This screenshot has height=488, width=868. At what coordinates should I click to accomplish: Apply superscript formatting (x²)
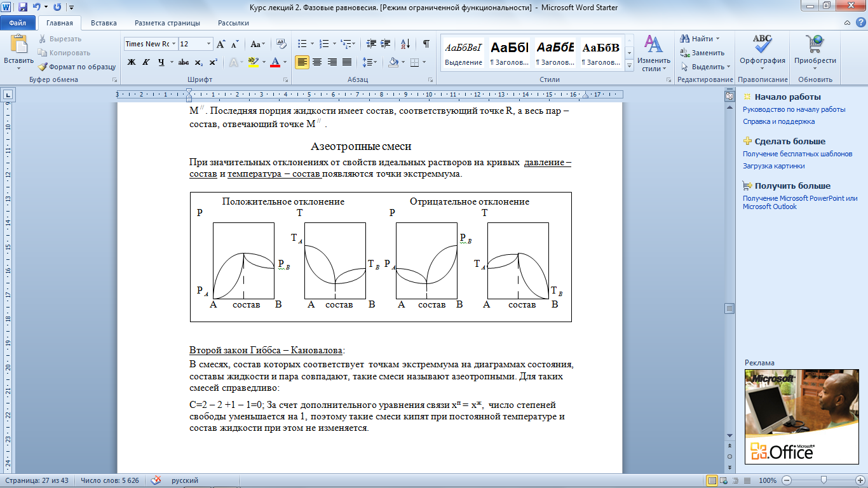[x=213, y=62]
